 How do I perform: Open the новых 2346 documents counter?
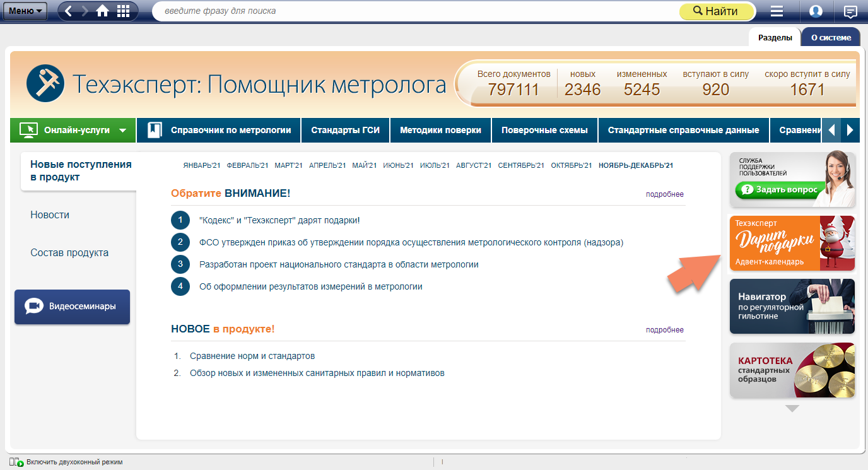582,83
